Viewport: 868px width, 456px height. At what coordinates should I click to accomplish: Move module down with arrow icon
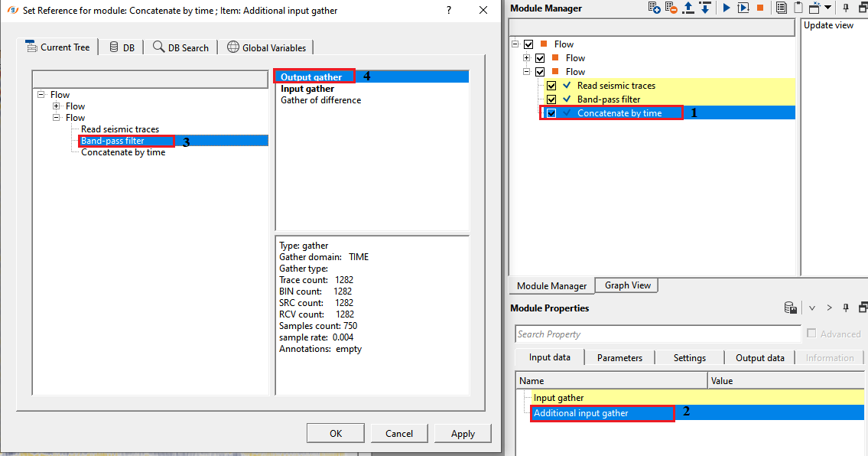[x=704, y=8]
